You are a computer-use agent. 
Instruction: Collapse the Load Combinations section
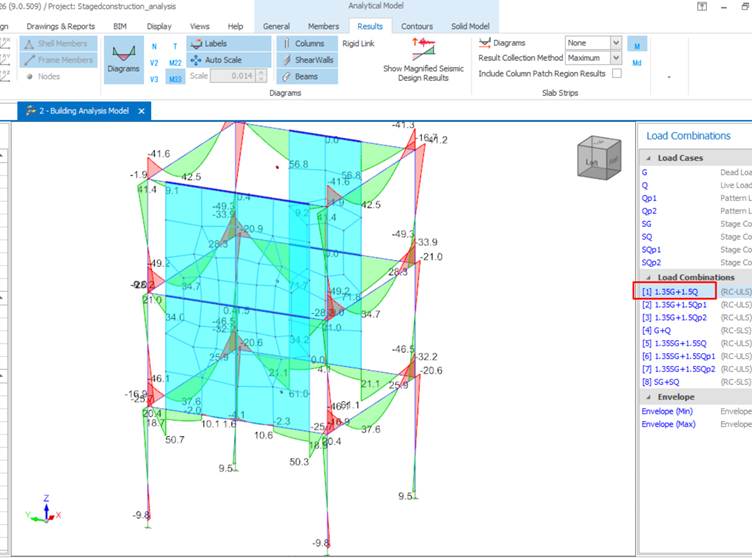pos(648,277)
